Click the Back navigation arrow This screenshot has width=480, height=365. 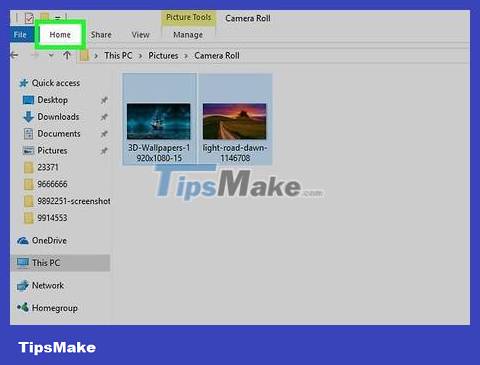[14, 55]
